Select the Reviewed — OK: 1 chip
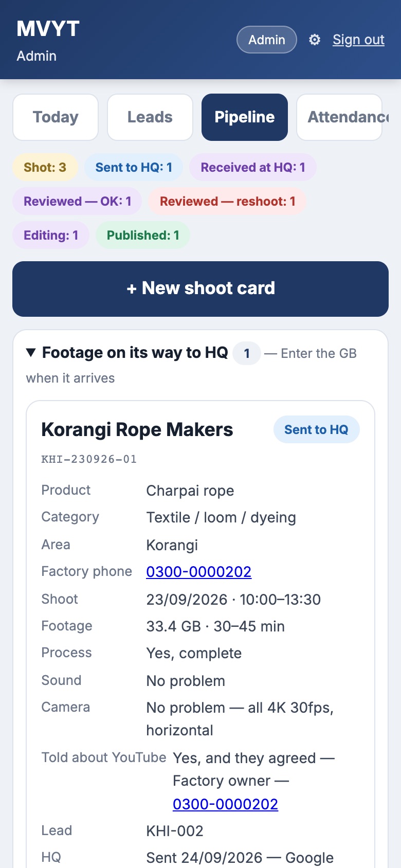 [x=77, y=201]
